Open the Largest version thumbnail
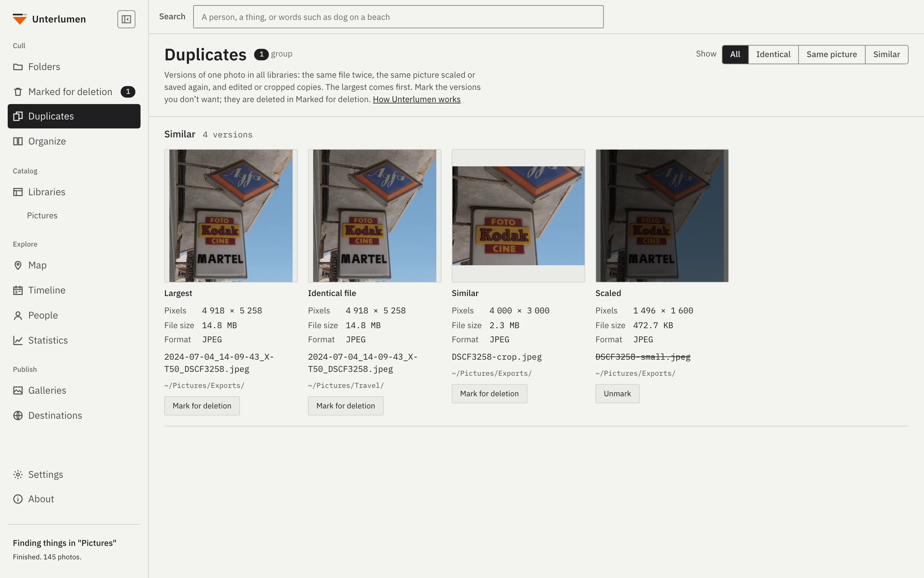924x578 pixels. [x=231, y=216]
